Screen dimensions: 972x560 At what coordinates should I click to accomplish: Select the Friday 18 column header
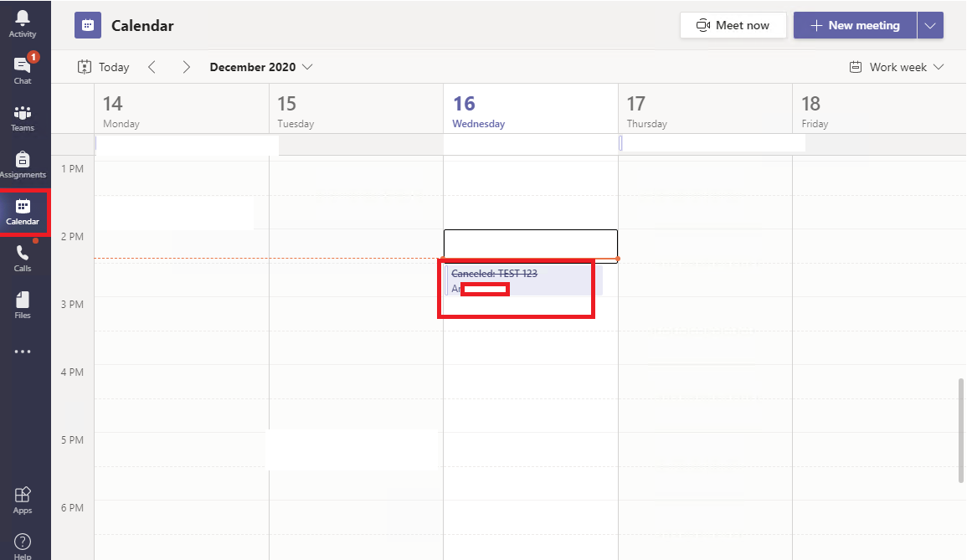coord(879,109)
